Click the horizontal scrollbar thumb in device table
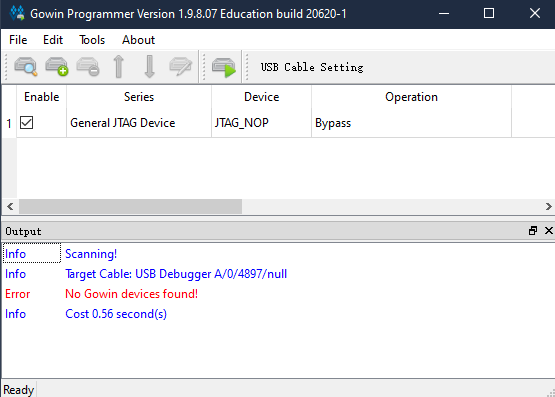Image resolution: width=555 pixels, height=397 pixels. 131,206
